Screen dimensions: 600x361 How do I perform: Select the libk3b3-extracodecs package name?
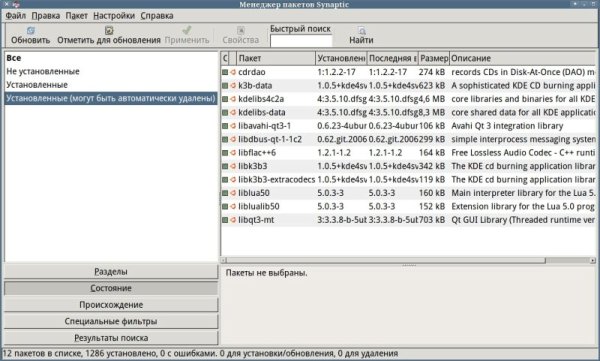click(x=277, y=180)
